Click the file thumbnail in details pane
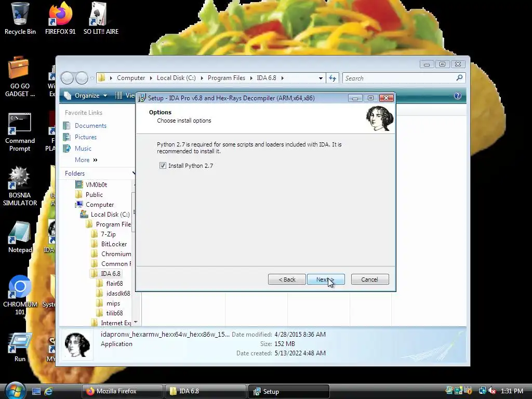 [x=77, y=345]
